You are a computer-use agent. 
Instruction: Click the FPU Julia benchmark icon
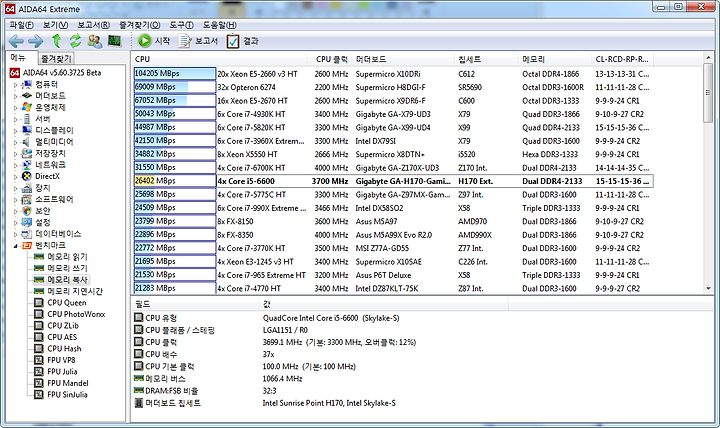click(x=39, y=372)
